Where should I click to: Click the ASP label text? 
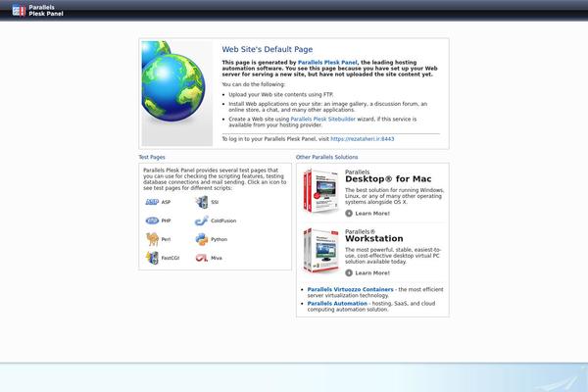(166, 202)
